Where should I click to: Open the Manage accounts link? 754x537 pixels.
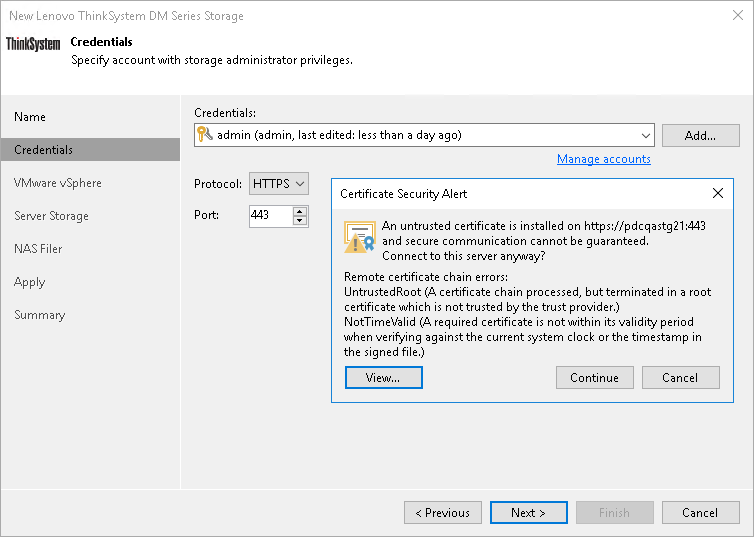tap(603, 159)
